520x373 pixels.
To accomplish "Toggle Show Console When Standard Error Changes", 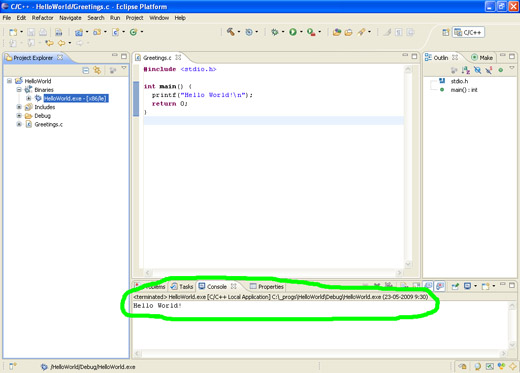I will (x=440, y=286).
